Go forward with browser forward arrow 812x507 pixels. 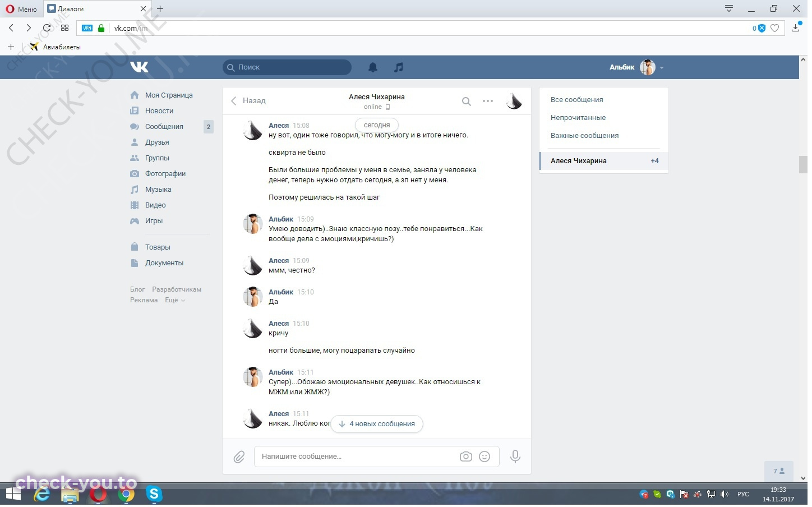29,28
